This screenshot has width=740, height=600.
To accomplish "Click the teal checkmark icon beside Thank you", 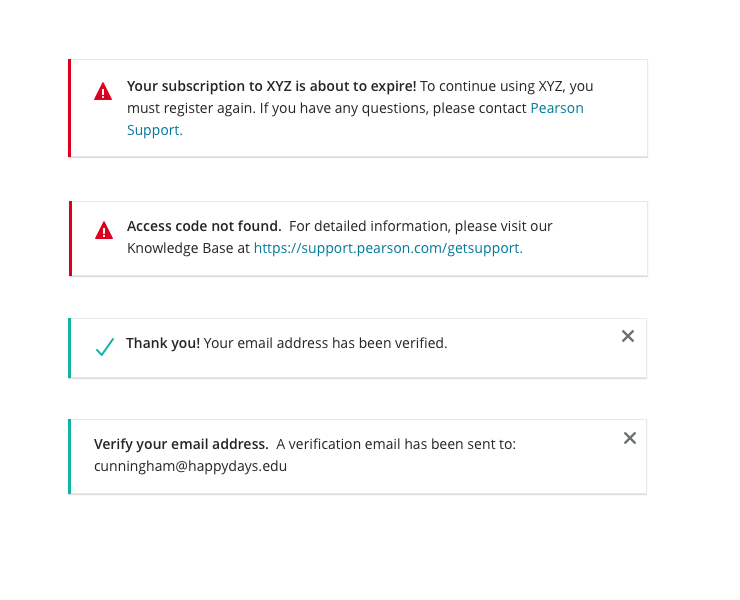I will pos(104,347).
